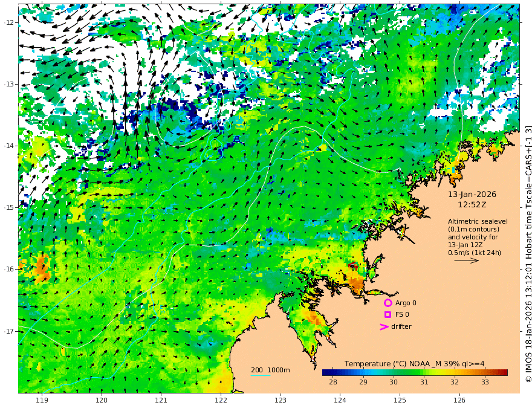Click the '0.5m/s (1kt 24h)' scale label

click(475, 253)
